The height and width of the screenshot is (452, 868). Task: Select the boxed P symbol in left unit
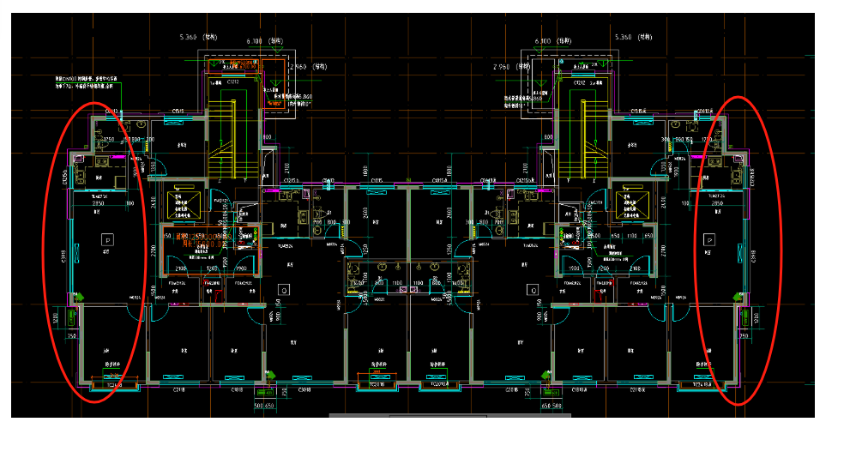point(108,239)
